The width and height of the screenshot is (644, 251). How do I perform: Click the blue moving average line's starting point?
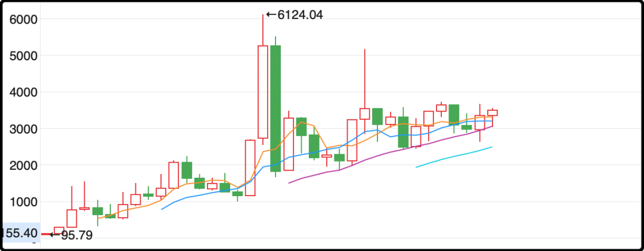coord(162,209)
